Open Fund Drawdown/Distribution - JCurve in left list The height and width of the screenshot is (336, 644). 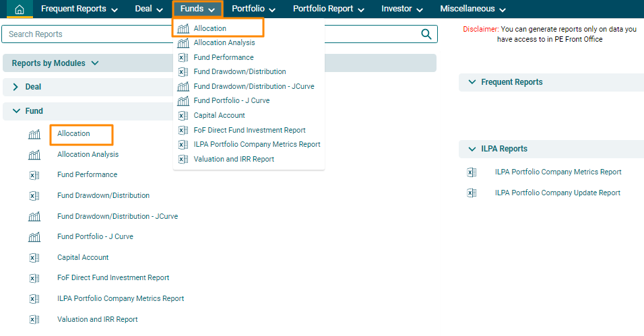[x=117, y=216]
